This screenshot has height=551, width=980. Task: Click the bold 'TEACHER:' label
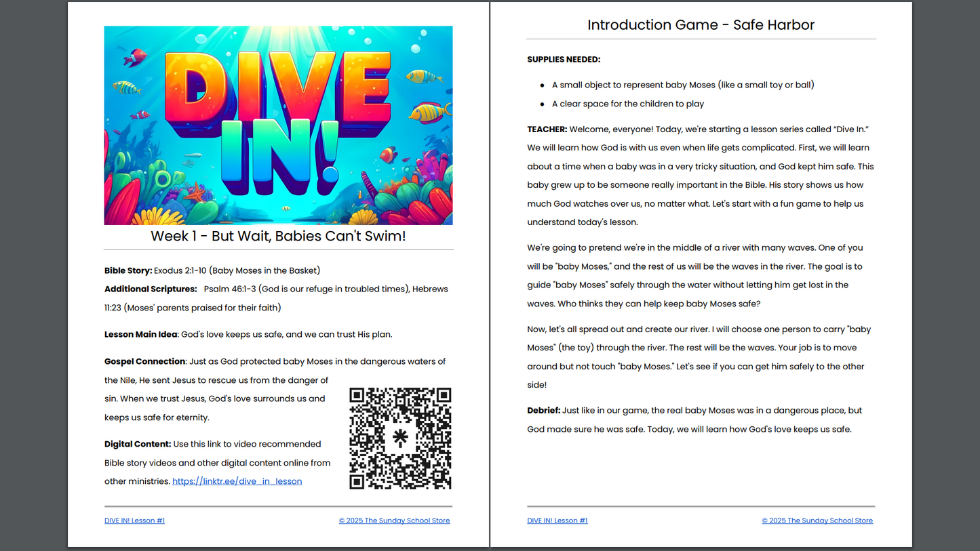pyautogui.click(x=547, y=129)
